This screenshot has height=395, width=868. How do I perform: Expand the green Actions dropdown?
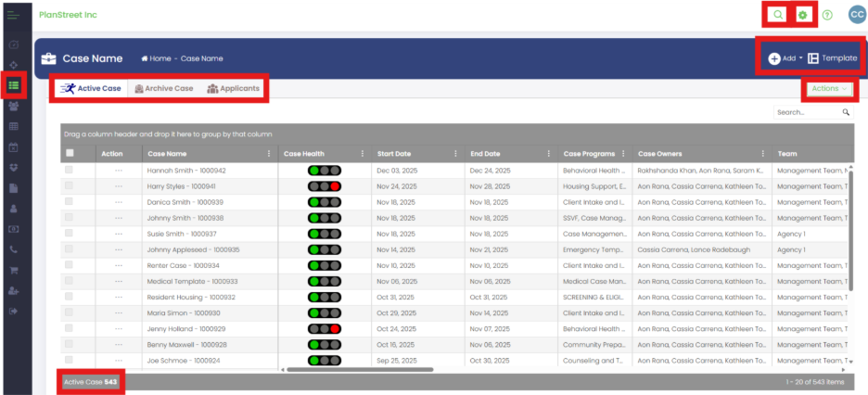829,88
